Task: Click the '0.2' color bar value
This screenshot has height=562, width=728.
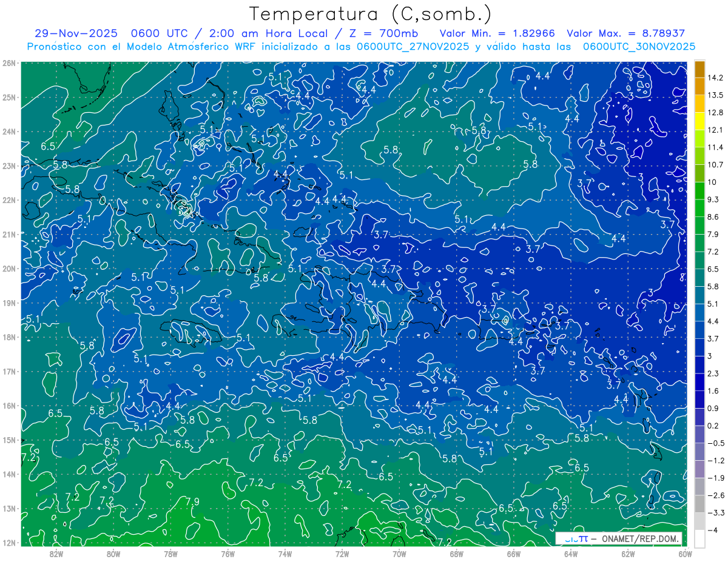Action: (714, 426)
